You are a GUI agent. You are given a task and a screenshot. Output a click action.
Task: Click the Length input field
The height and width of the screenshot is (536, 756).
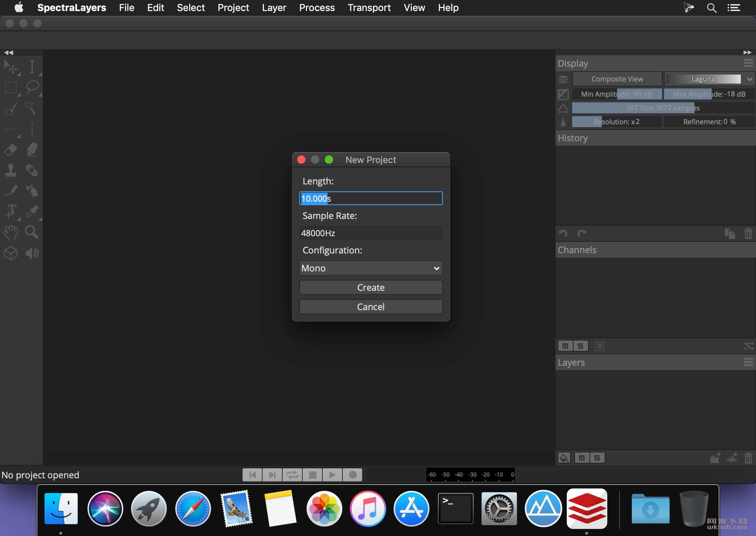pos(371,198)
